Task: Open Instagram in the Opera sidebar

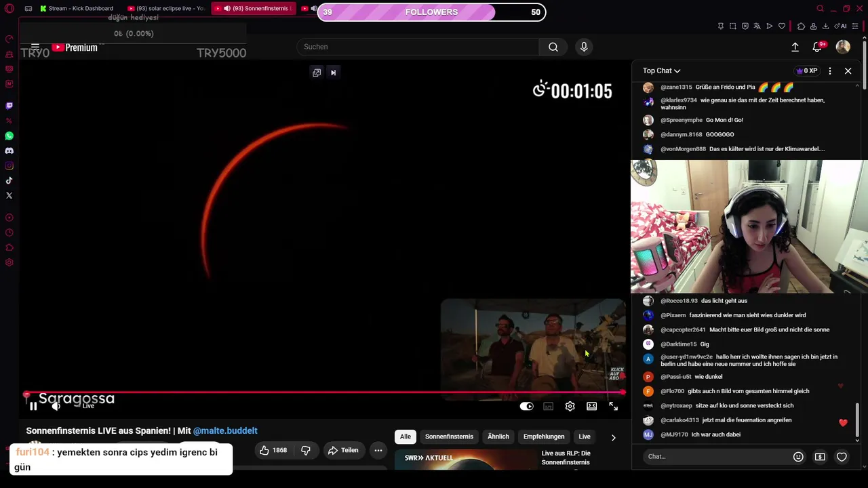Action: [x=9, y=165]
